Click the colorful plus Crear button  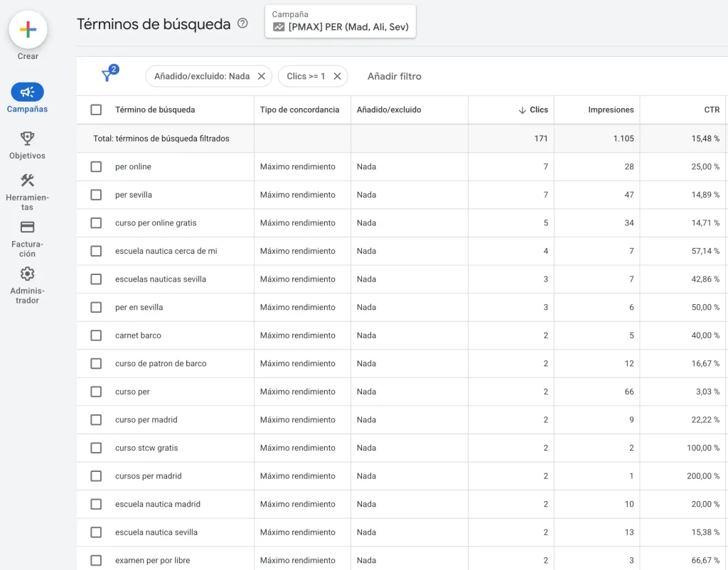28,30
